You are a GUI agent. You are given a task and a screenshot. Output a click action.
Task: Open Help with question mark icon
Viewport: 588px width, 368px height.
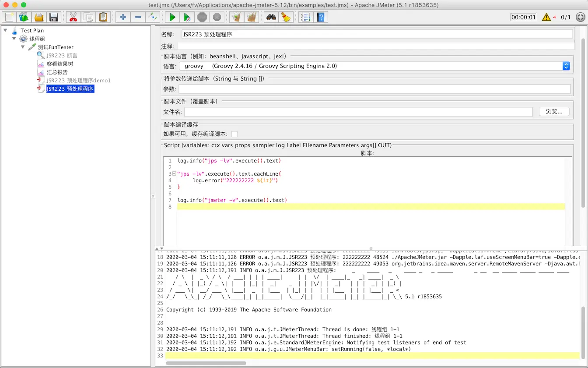pos(321,17)
